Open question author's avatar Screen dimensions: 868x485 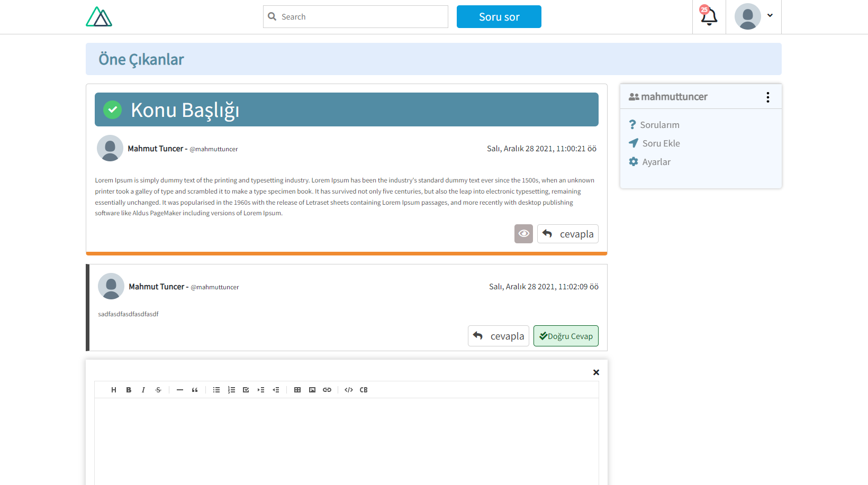pos(110,148)
